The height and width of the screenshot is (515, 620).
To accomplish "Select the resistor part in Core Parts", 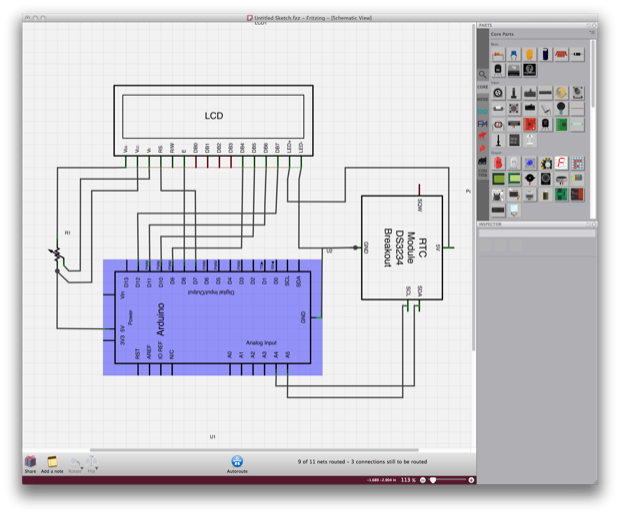I will (498, 55).
